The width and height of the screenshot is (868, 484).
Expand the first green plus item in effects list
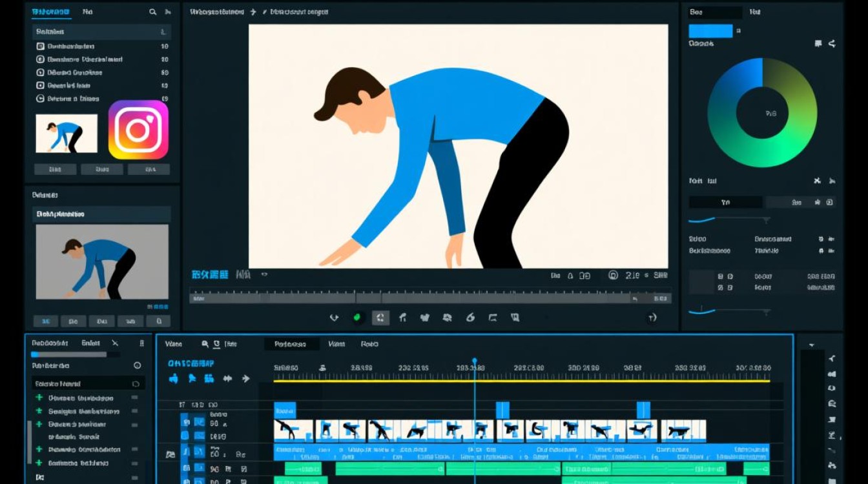[x=39, y=398]
